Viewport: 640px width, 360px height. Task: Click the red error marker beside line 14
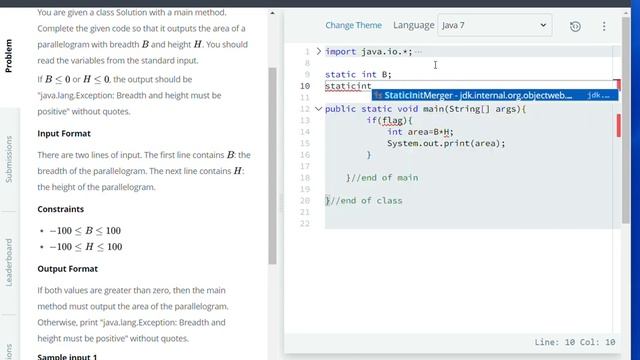[x=619, y=126]
